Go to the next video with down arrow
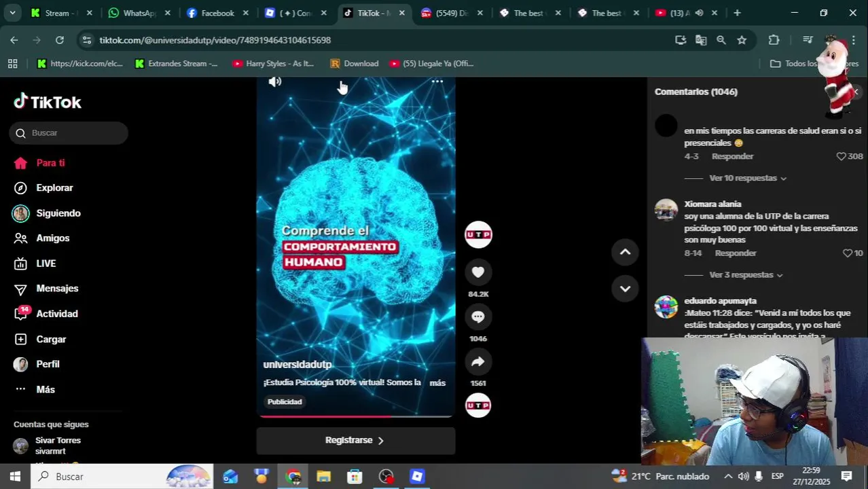Viewport: 868px width, 489px height. click(625, 289)
